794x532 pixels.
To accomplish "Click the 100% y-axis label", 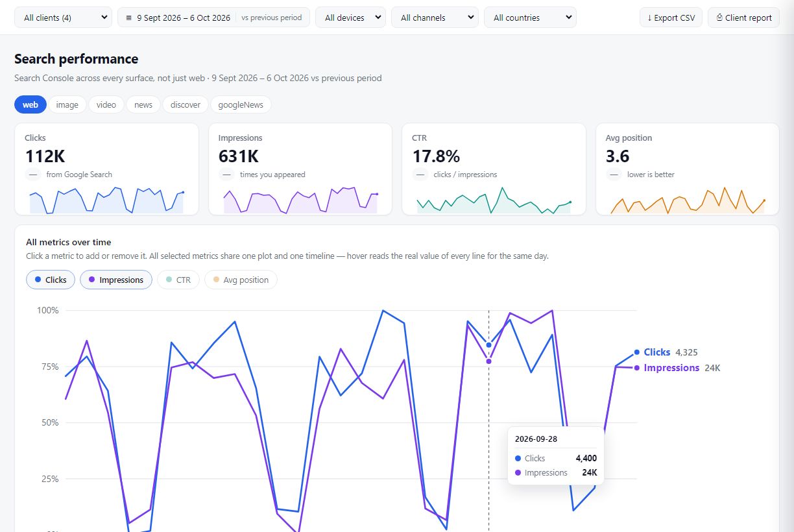I will pyautogui.click(x=47, y=311).
